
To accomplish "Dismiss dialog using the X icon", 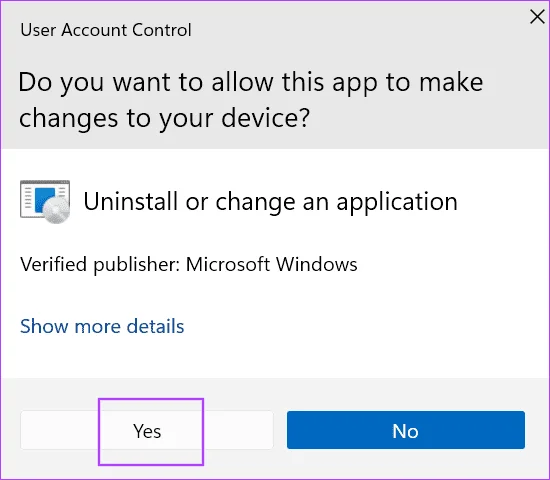I will point(537,17).
